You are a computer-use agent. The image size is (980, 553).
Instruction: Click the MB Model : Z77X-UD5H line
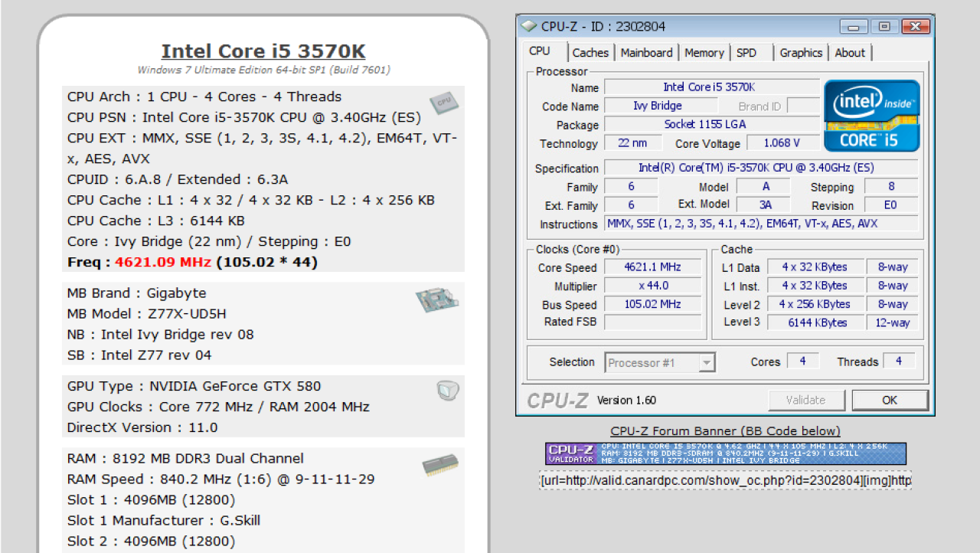click(x=147, y=314)
